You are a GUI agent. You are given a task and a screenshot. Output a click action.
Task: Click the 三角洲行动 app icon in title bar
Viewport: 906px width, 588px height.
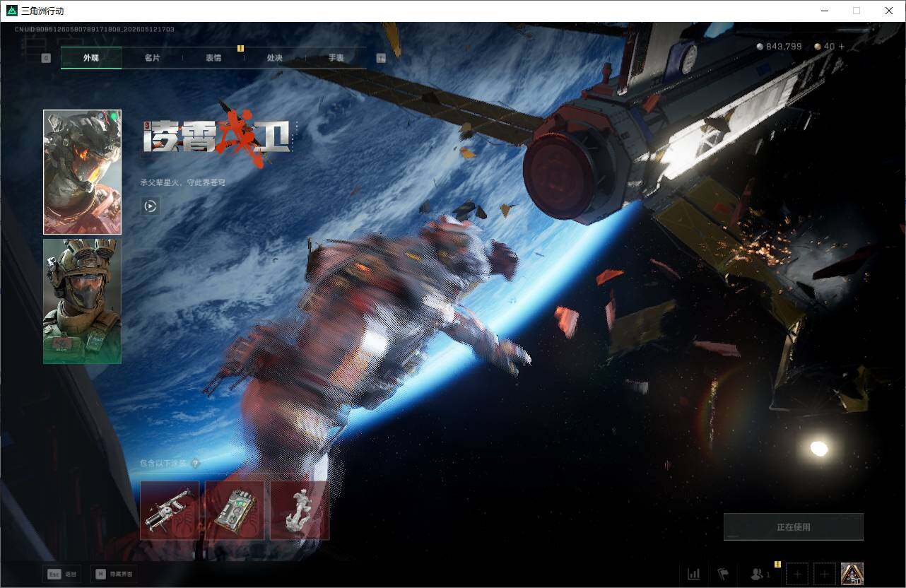coord(11,11)
